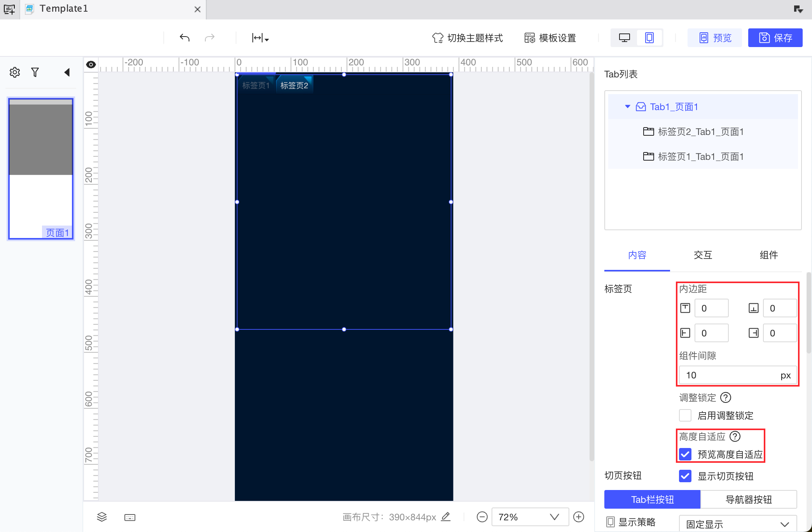Click the top padding icon
The width and height of the screenshot is (812, 532).
click(x=685, y=308)
